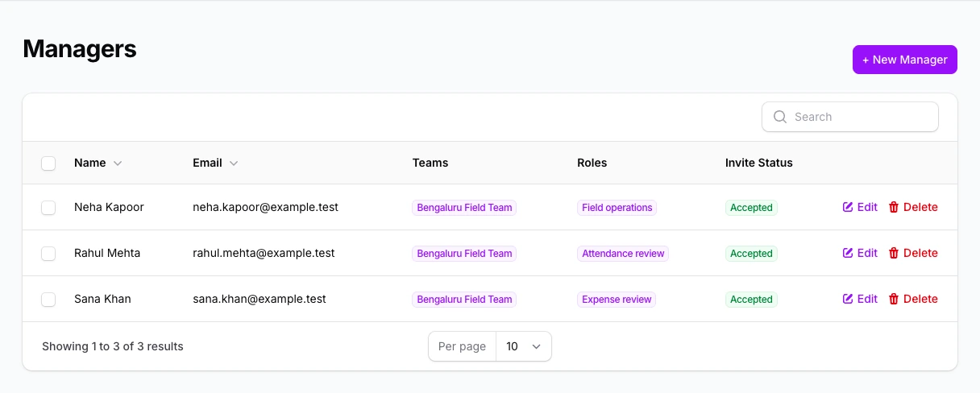Click the Roles column header
The width and height of the screenshot is (980, 393).
click(x=592, y=163)
